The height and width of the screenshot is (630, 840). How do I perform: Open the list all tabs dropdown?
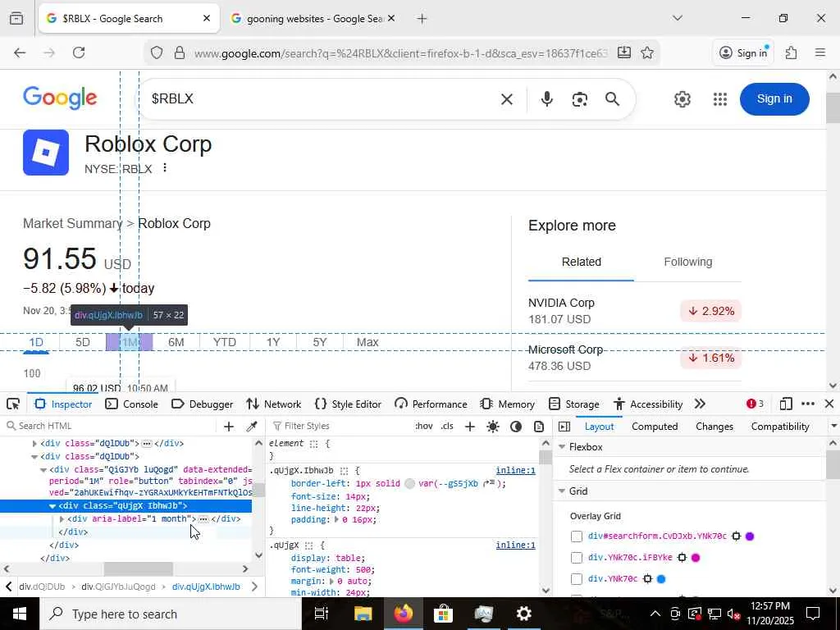click(677, 18)
